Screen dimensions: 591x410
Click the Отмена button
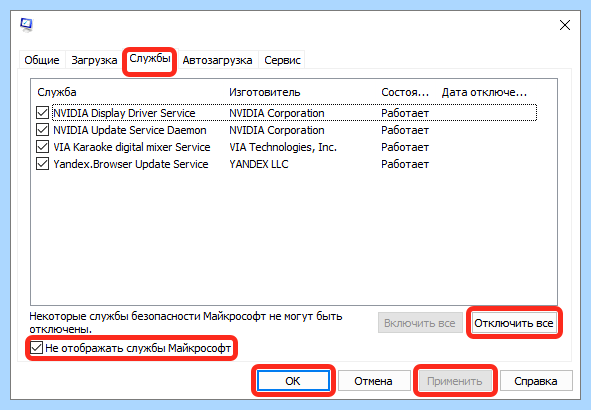point(374,381)
